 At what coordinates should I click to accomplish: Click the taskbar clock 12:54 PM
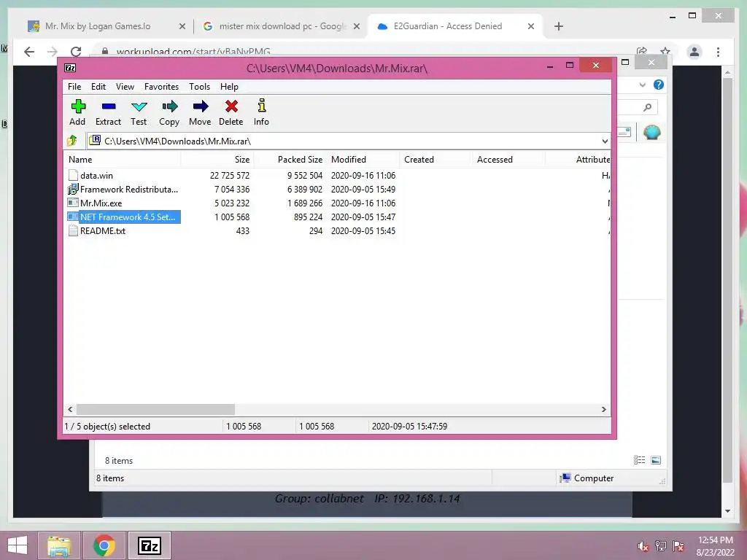(715, 540)
